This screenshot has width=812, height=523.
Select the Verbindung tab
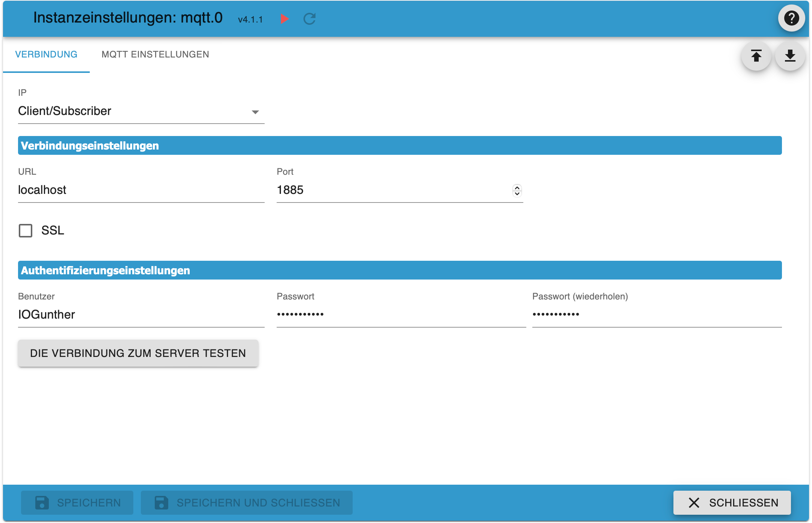click(x=46, y=54)
